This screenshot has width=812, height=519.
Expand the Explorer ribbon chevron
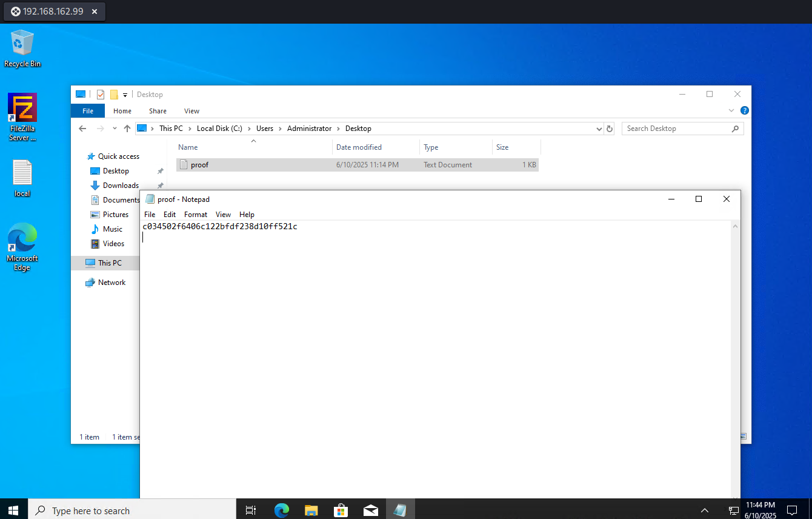tap(731, 111)
